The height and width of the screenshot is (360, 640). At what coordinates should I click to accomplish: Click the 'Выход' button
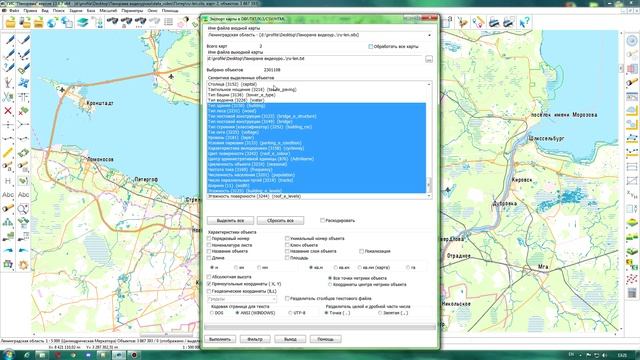[x=290, y=339]
